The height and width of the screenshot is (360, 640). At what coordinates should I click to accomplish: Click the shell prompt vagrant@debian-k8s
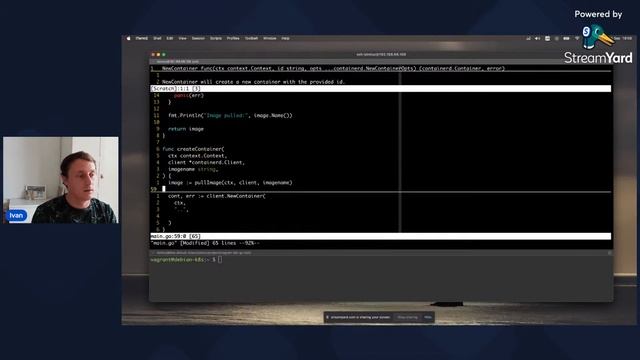click(183, 260)
